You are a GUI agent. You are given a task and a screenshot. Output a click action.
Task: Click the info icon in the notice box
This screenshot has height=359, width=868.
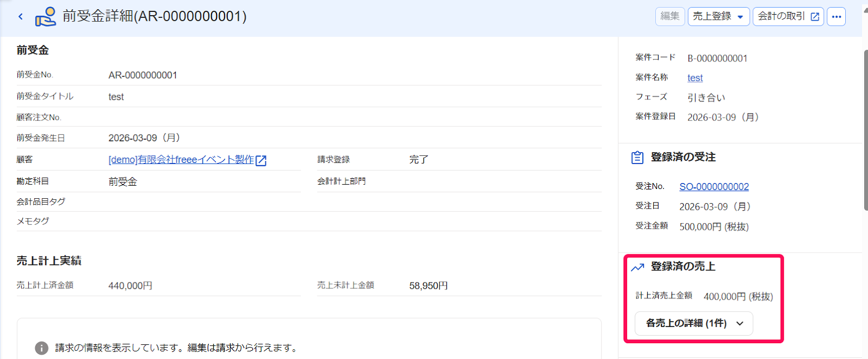point(42,348)
